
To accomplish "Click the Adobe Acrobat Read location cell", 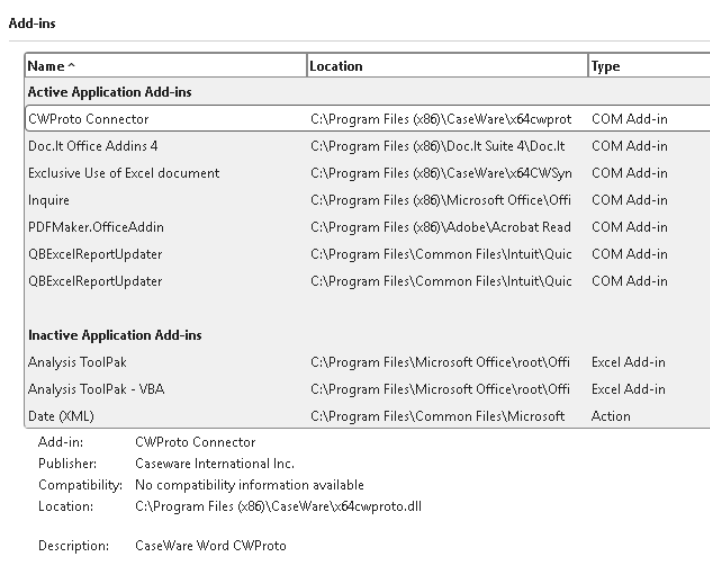I will point(441,227).
